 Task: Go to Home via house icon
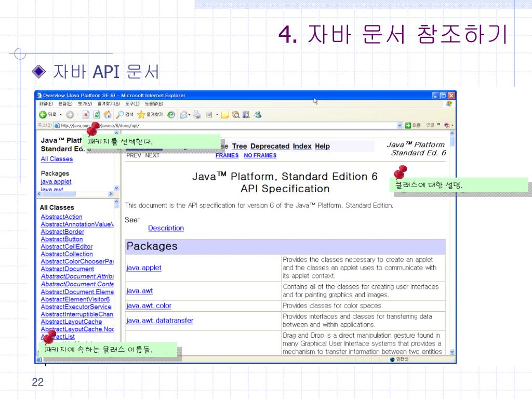coord(107,114)
